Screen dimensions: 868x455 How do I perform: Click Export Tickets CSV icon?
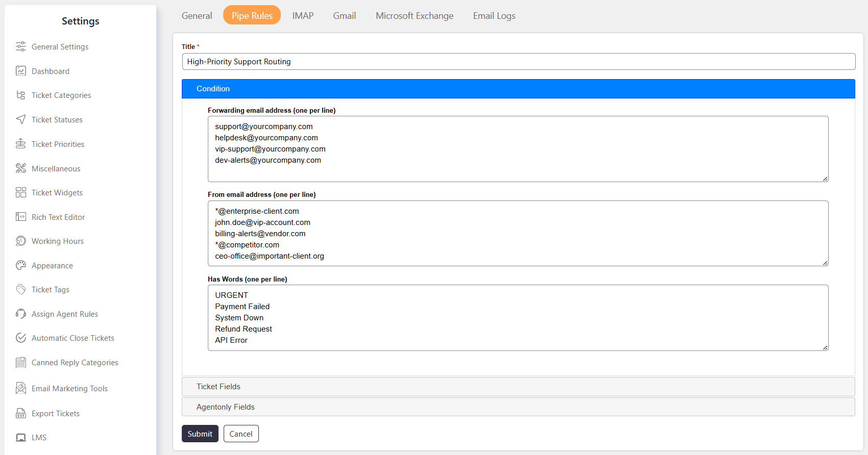tap(20, 413)
